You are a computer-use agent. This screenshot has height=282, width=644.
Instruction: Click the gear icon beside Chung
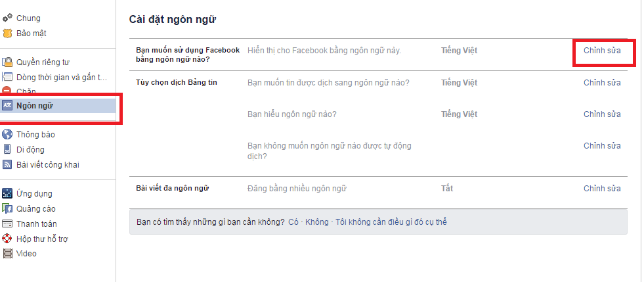tap(7, 18)
